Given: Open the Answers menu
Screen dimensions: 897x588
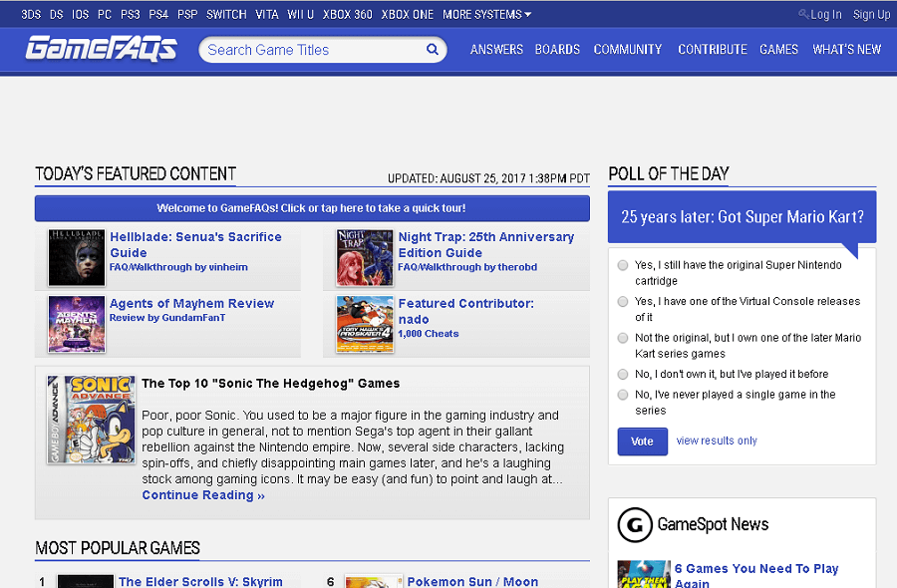Looking at the screenshot, I should coord(496,50).
